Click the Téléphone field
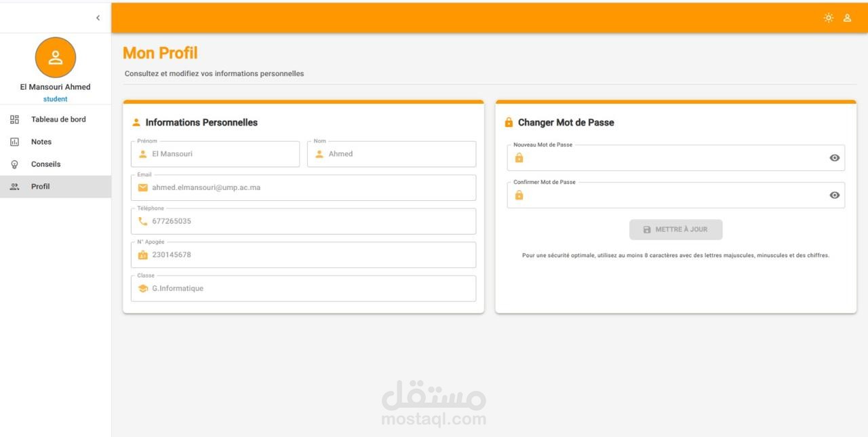Image resolution: width=868 pixels, height=437 pixels. 303,221
